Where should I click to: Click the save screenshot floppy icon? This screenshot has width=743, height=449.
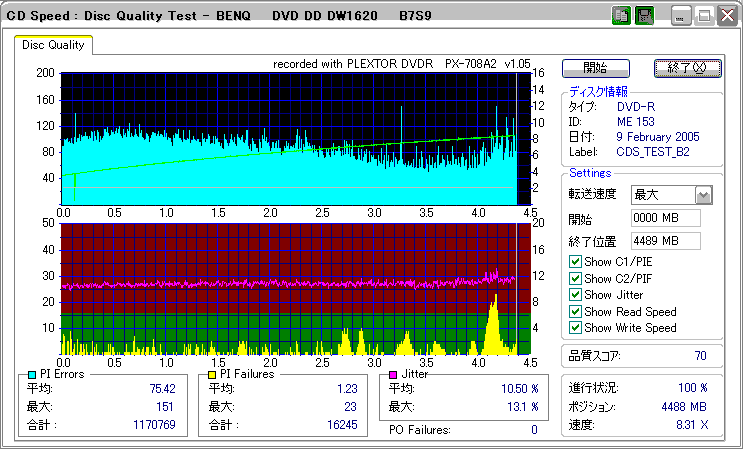coord(644,15)
